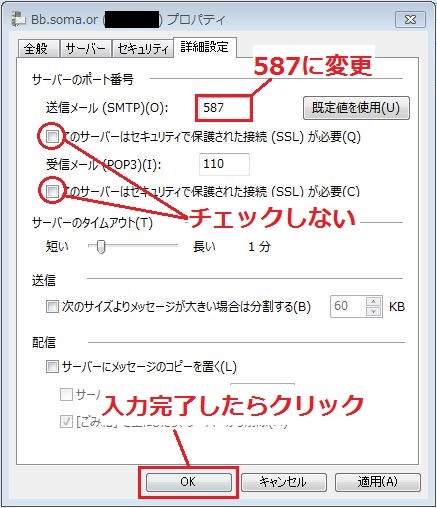The width and height of the screenshot is (437, 508).
Task: Select the セキュリティ tab
Action: (142, 49)
